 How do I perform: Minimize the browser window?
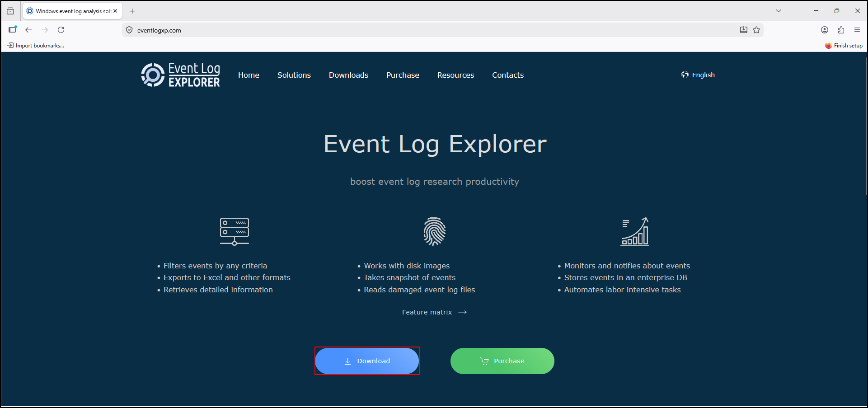816,11
